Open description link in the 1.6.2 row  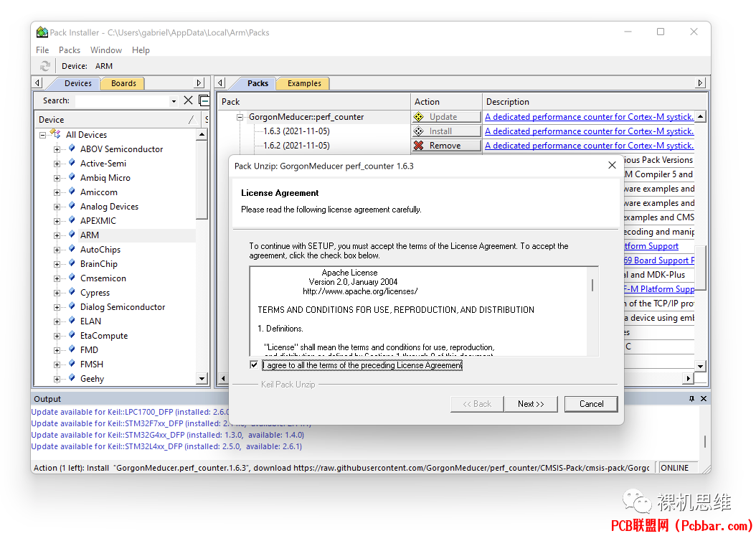pyautogui.click(x=589, y=145)
